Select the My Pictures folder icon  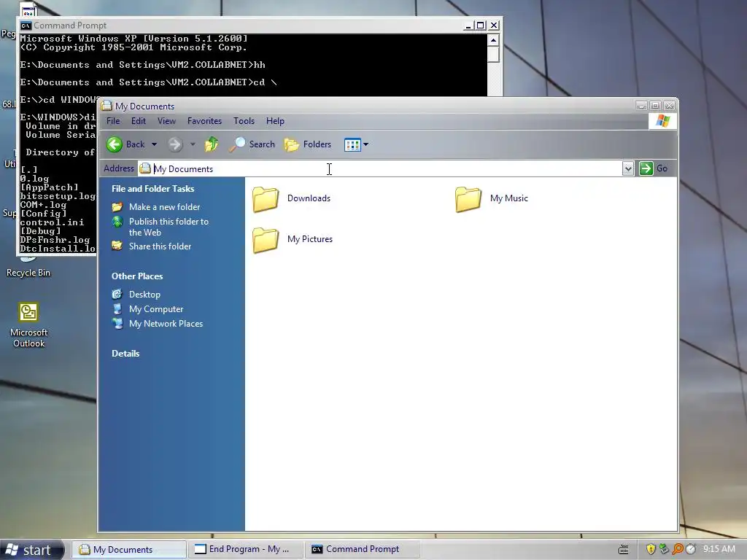pos(266,239)
